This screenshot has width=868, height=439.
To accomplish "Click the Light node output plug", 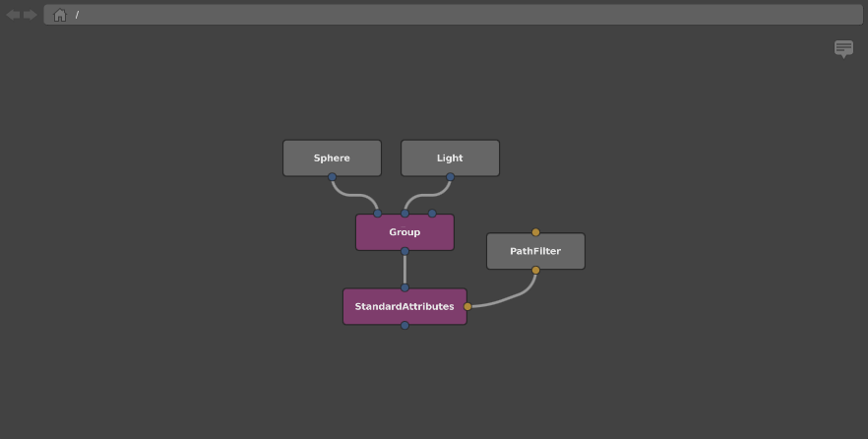I will [450, 177].
